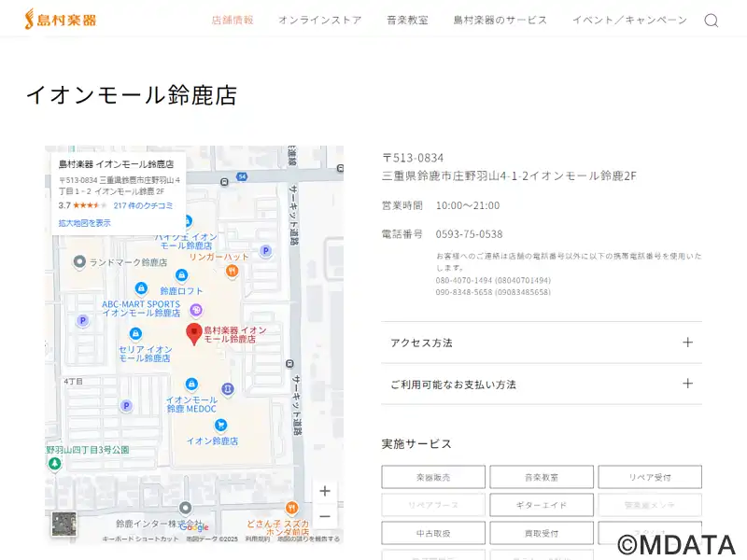The image size is (747, 560).
Task: Click the 3.7 star rating on map card
Action: (83, 205)
